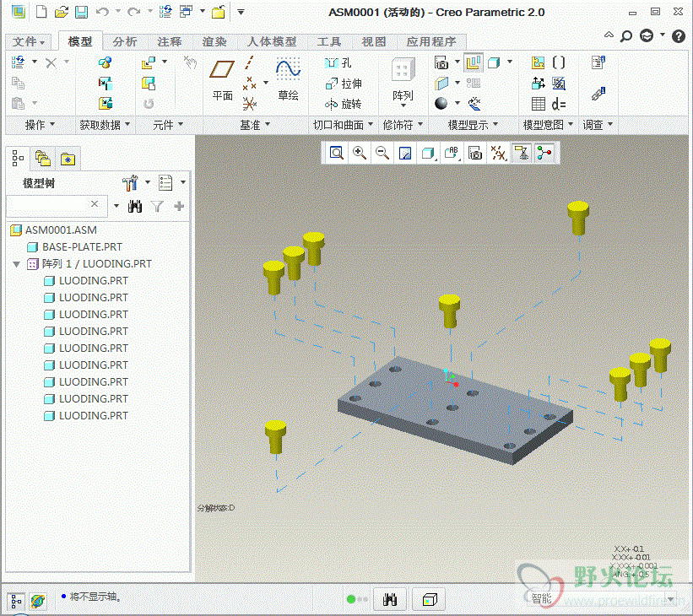
Task: Create a hole feature (孔)
Action: [338, 62]
